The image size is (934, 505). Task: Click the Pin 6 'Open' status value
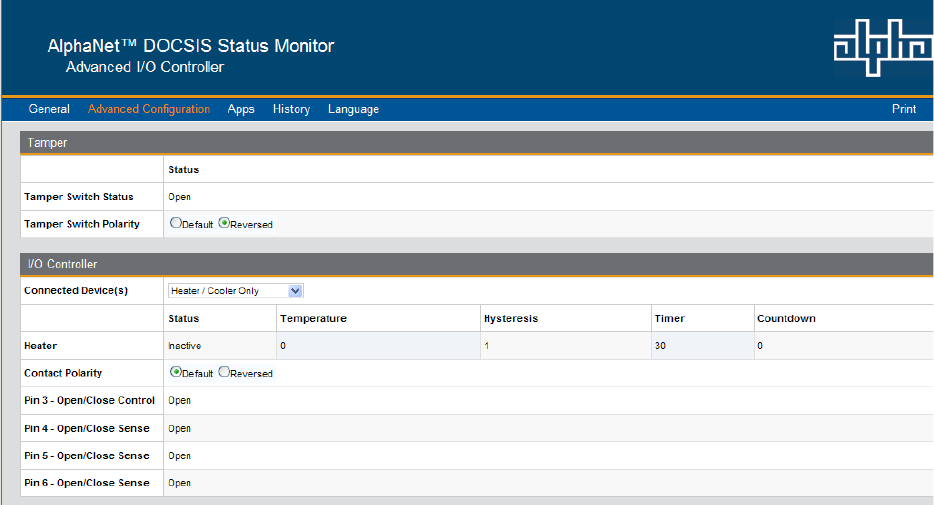tap(179, 483)
